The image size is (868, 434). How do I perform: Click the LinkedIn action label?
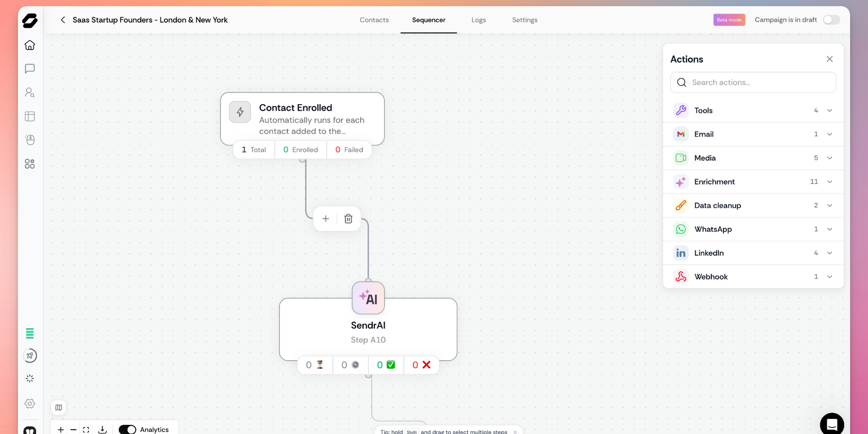coord(709,253)
